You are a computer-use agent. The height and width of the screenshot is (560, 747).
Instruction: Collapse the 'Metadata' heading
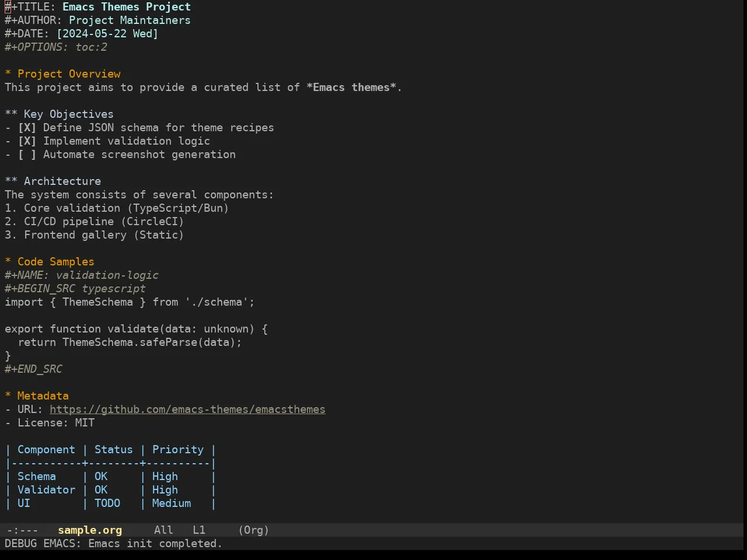tap(37, 396)
